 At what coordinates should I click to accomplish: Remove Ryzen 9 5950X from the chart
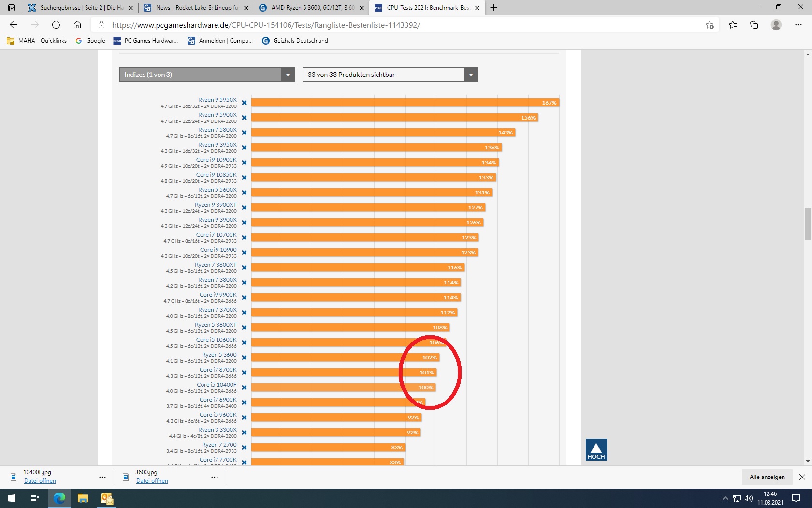tap(244, 103)
